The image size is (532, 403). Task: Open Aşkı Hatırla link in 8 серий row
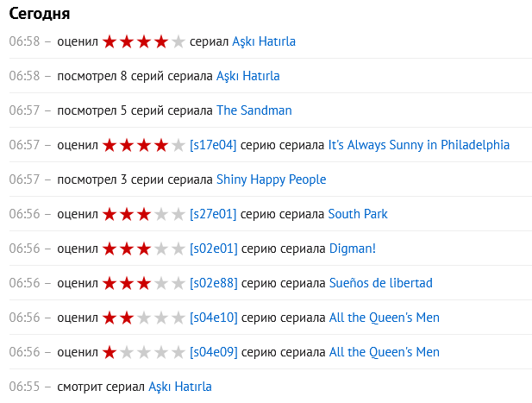pos(248,76)
